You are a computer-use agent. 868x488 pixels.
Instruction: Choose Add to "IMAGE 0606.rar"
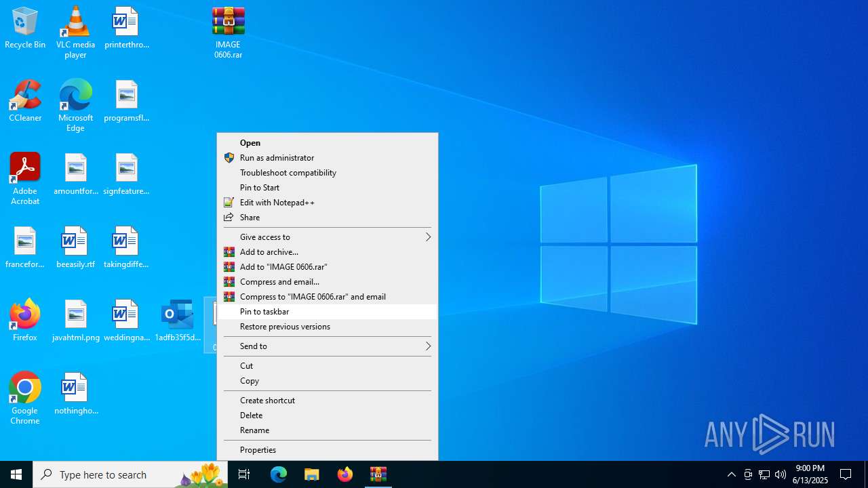[x=328, y=267]
